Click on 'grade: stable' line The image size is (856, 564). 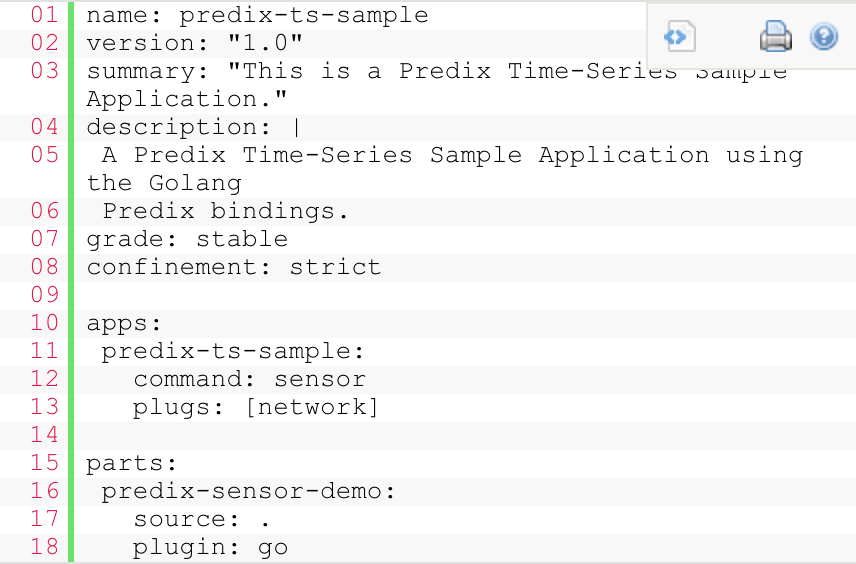point(187,240)
